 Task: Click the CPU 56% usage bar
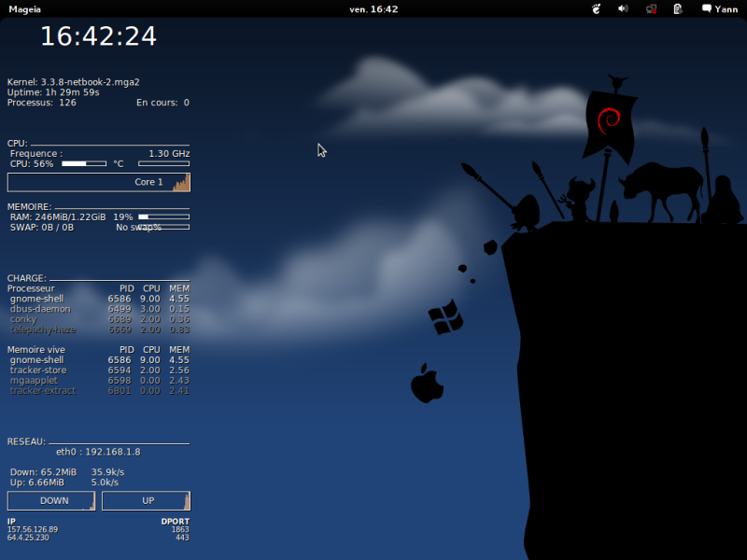click(84, 164)
